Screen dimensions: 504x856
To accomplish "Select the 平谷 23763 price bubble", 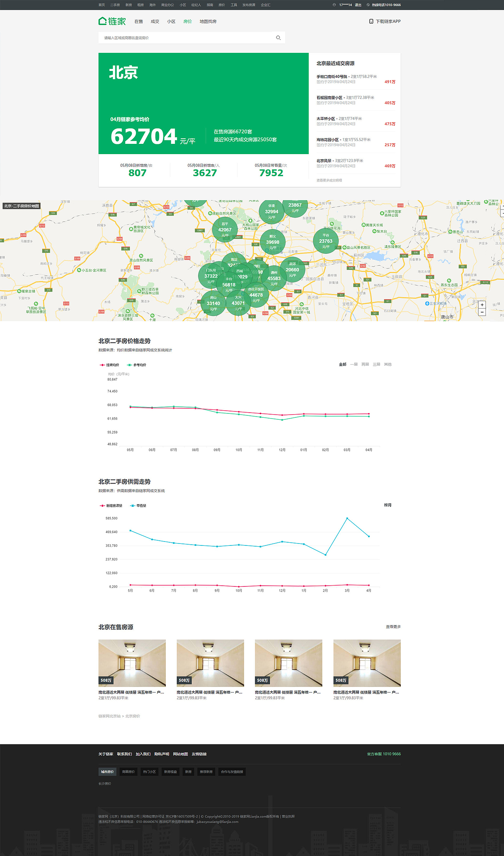I will [x=326, y=241].
